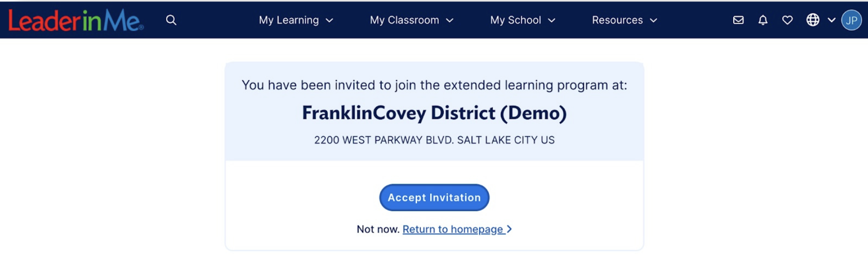Click the Accept Invitation button
Screen dimensions: 868x267
click(x=434, y=198)
